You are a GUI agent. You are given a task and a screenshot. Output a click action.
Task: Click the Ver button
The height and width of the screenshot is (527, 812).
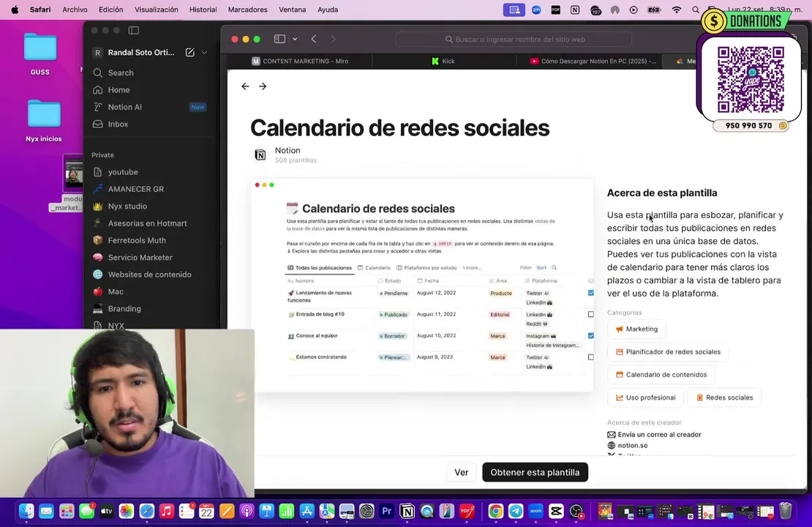[461, 473]
